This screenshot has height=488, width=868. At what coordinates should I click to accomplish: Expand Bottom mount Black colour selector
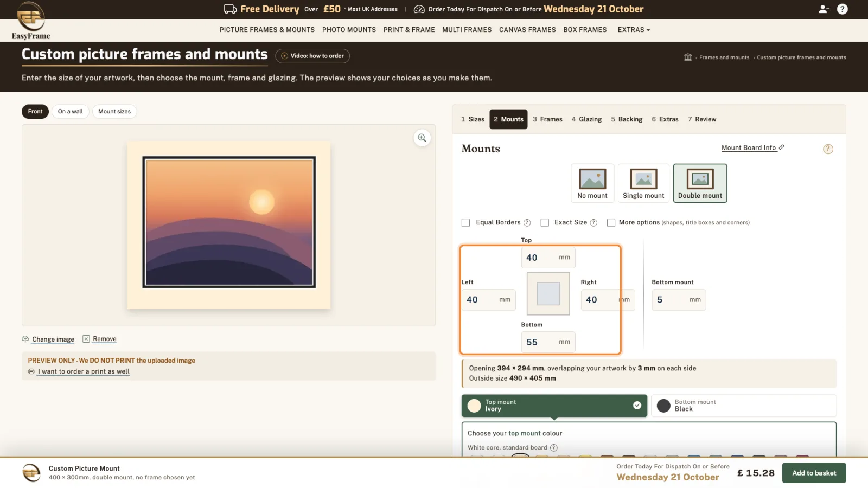click(x=744, y=406)
